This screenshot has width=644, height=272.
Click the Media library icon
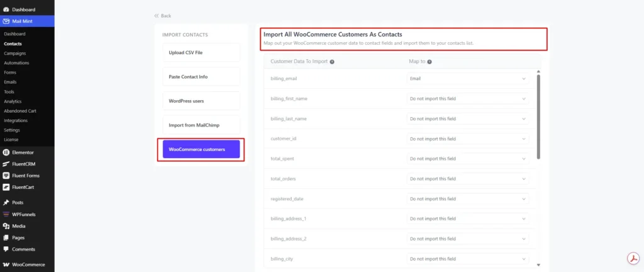pyautogui.click(x=6, y=226)
